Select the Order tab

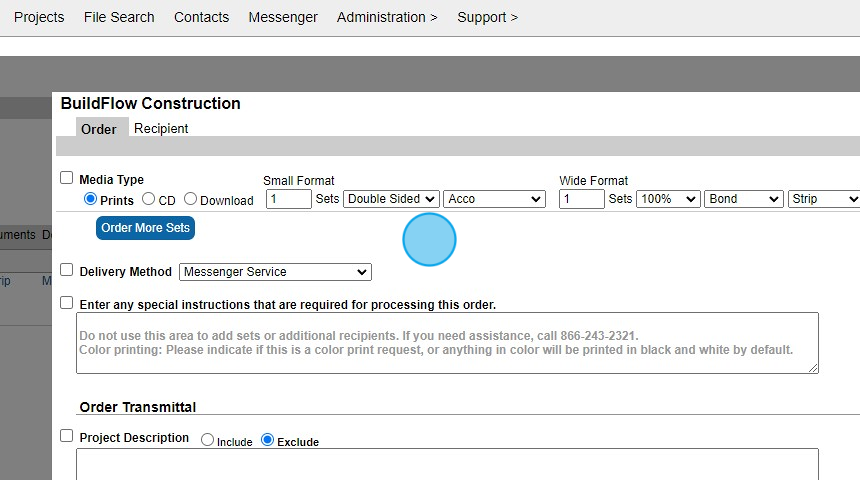(99, 129)
